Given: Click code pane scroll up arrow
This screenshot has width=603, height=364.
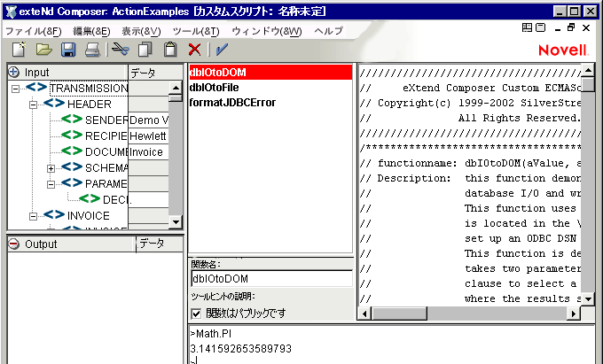Looking at the screenshot, I should click(x=588, y=71).
